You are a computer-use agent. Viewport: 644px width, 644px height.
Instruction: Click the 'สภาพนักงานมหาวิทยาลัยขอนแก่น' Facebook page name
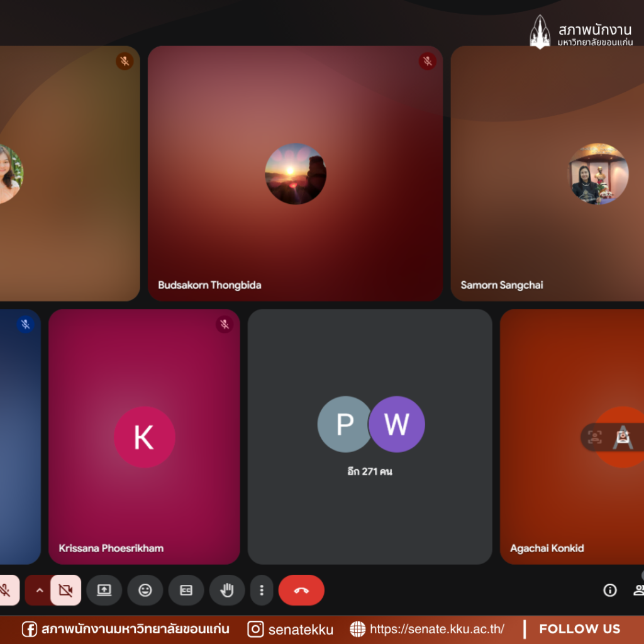[136, 629]
